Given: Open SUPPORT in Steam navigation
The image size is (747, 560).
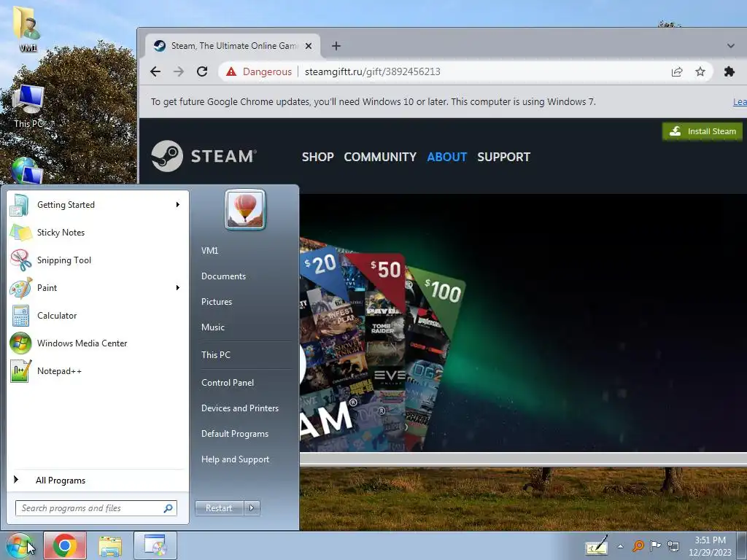Looking at the screenshot, I should 503,157.
